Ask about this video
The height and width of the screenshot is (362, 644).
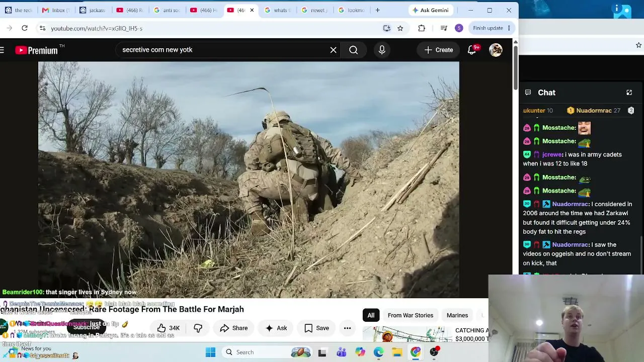click(x=276, y=328)
